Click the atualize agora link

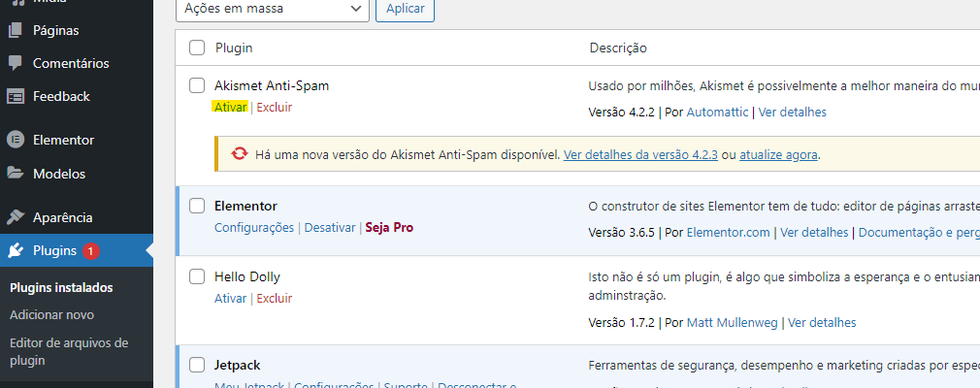(778, 155)
